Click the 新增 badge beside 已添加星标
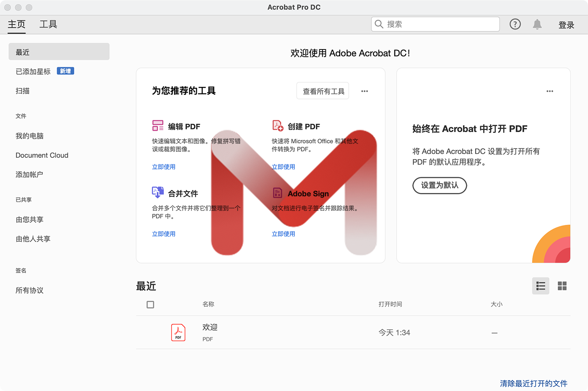Image resolution: width=588 pixels, height=391 pixels. (66, 71)
